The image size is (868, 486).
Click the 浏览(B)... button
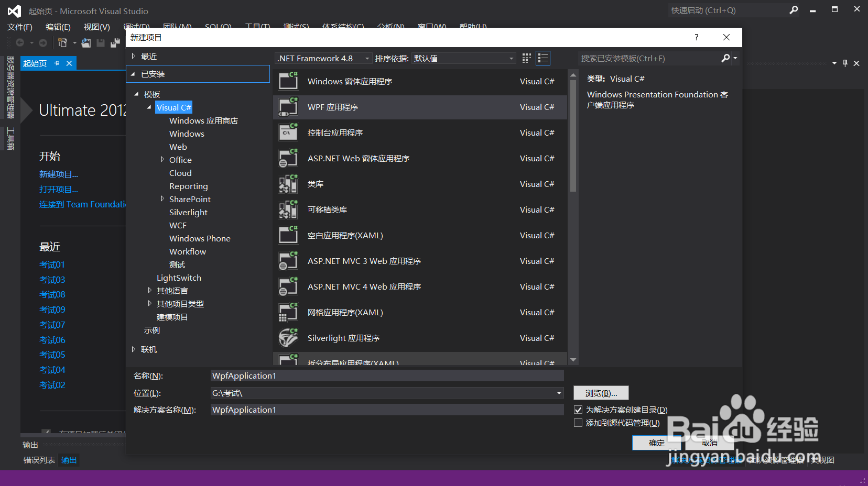tap(601, 393)
